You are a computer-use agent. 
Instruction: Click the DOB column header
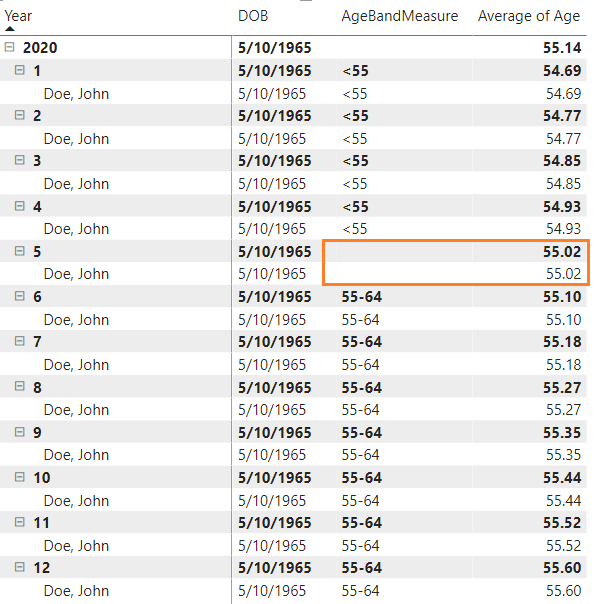[253, 16]
